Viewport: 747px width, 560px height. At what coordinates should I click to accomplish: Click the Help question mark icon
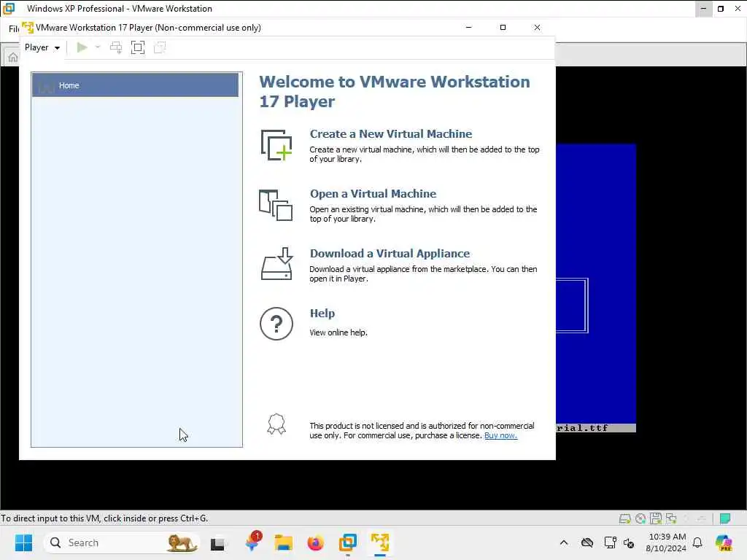(276, 324)
